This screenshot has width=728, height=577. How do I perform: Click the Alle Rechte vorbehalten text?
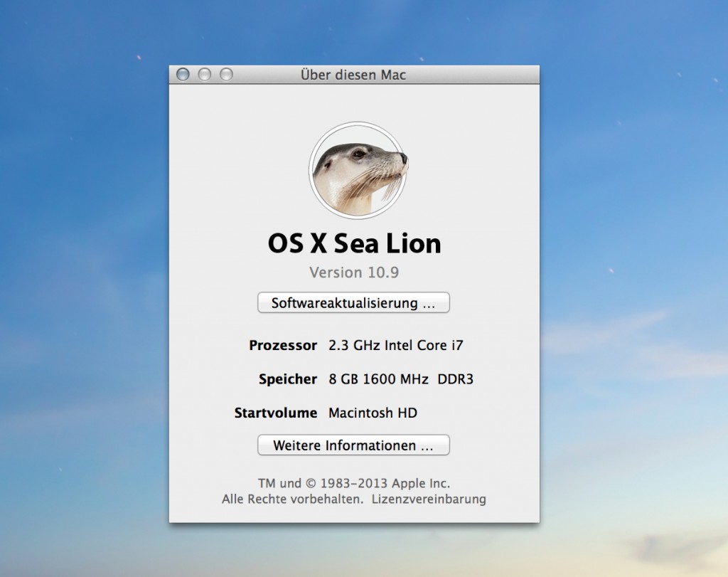point(292,499)
